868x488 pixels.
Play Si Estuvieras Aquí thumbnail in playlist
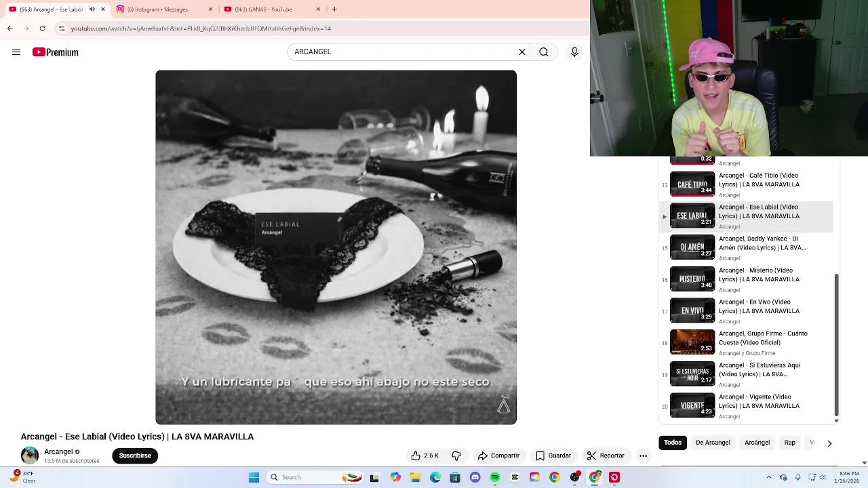click(692, 373)
